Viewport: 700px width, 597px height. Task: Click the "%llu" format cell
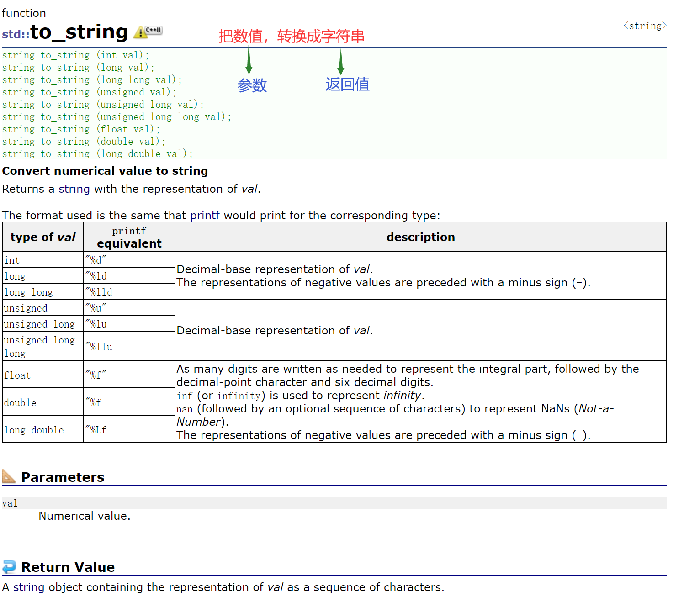pyautogui.click(x=129, y=346)
